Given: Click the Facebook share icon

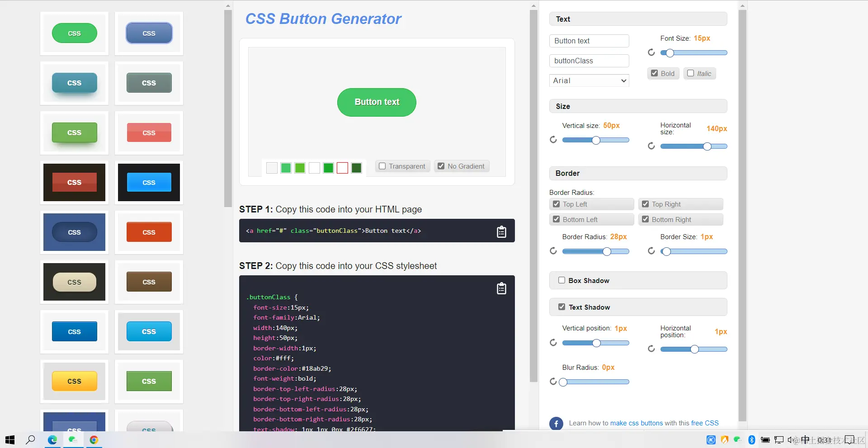Looking at the screenshot, I should click(556, 424).
